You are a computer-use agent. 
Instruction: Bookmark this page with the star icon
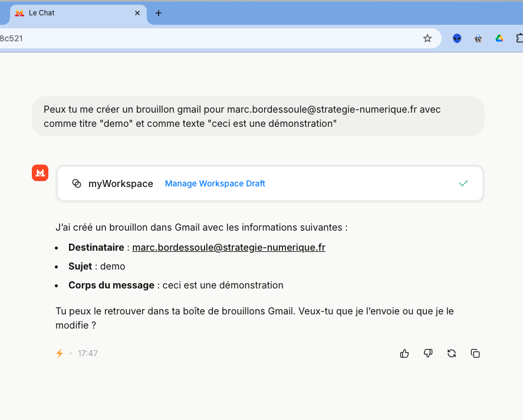click(427, 38)
